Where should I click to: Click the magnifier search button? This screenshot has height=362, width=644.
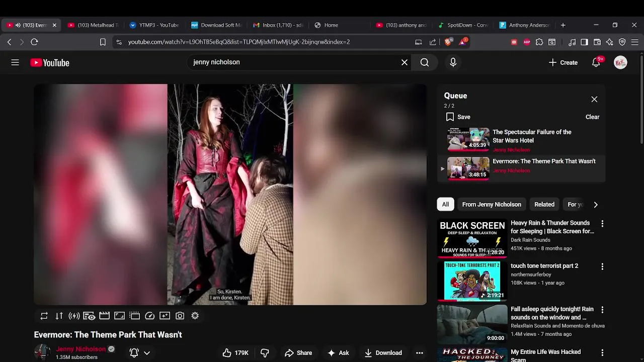tap(425, 62)
